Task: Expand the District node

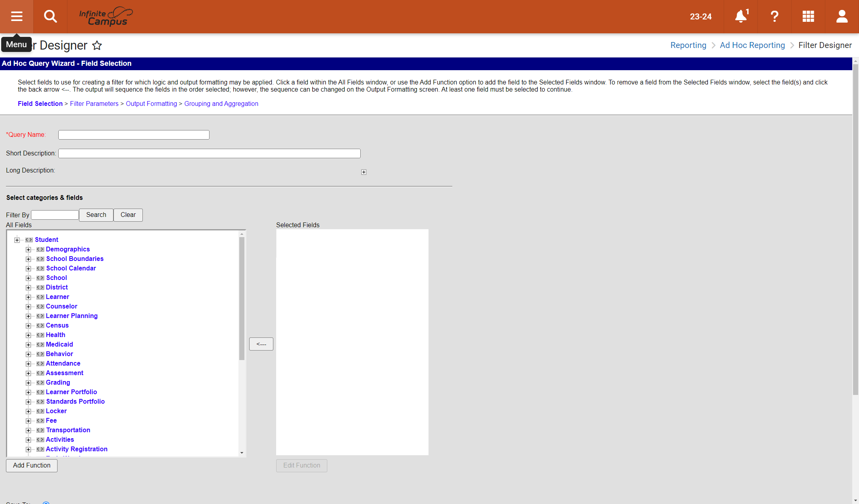Action: (x=28, y=287)
